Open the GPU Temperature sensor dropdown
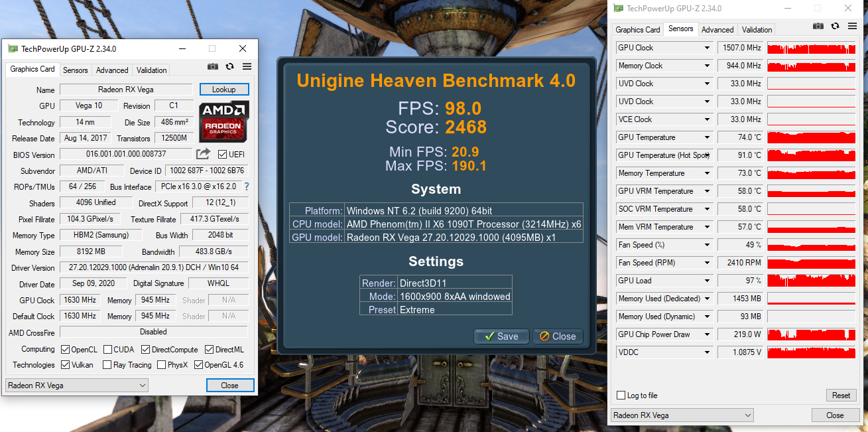 pos(708,137)
